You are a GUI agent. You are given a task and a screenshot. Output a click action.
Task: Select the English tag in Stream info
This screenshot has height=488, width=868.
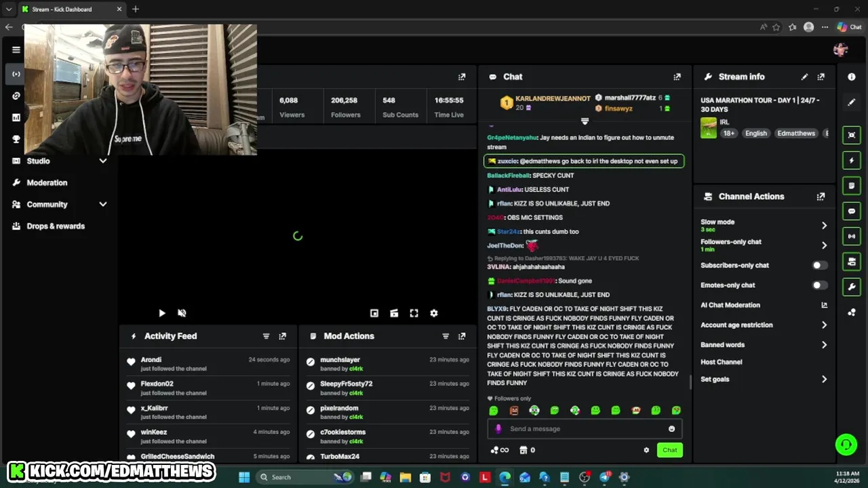point(756,134)
